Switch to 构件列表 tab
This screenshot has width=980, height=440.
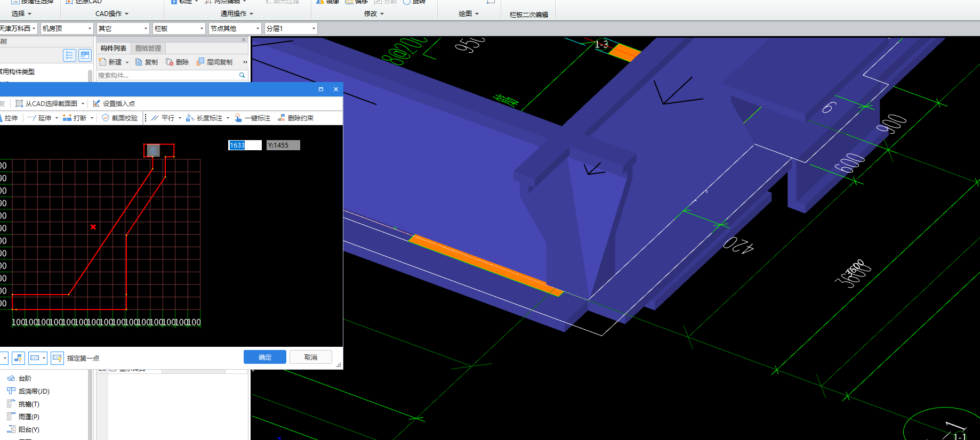[114, 48]
